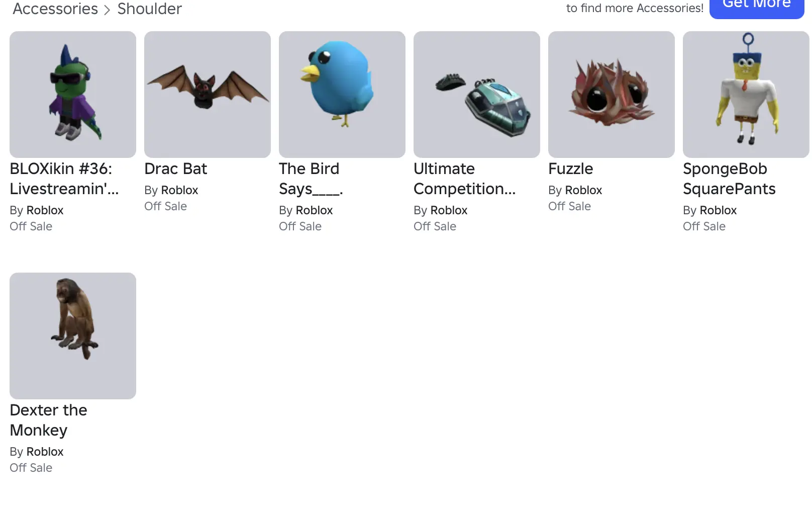The height and width of the screenshot is (510, 812).
Task: Click the Ultimate Competition... title text
Action: coord(465,179)
